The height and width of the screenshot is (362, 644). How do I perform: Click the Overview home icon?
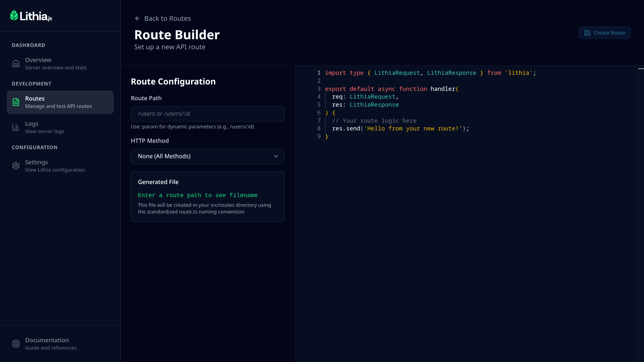click(x=16, y=64)
